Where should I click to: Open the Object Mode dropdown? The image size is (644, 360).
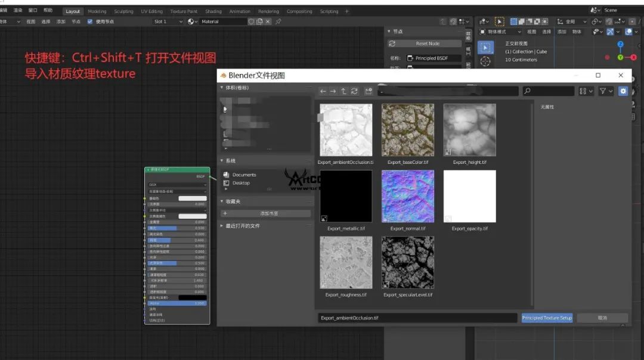pos(500,32)
